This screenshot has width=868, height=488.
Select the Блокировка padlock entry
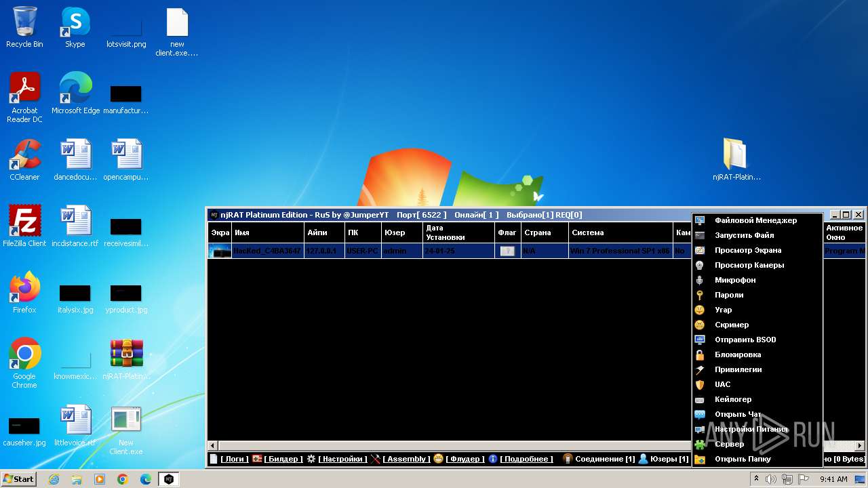[x=757, y=354]
